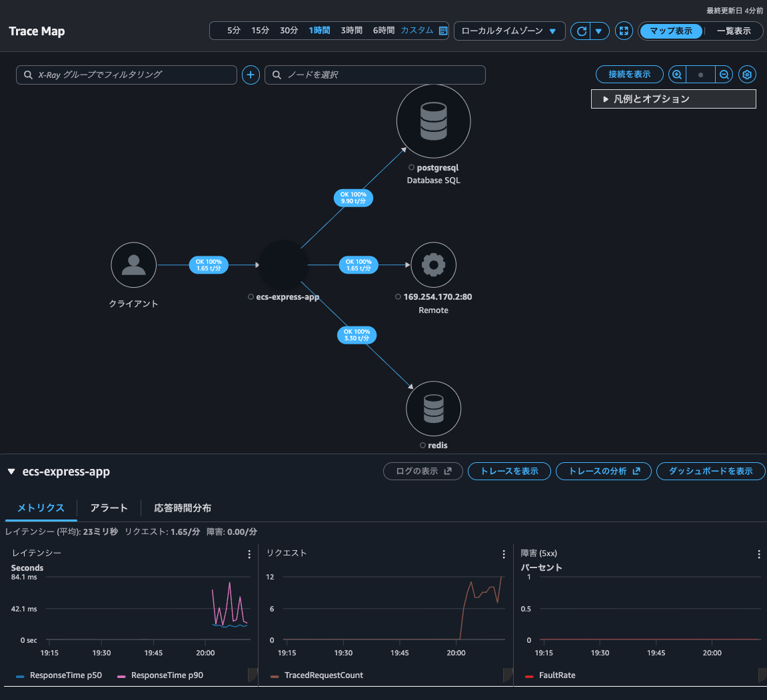This screenshot has height=700, width=767.
Task: Click the client user node icon
Action: [134, 265]
